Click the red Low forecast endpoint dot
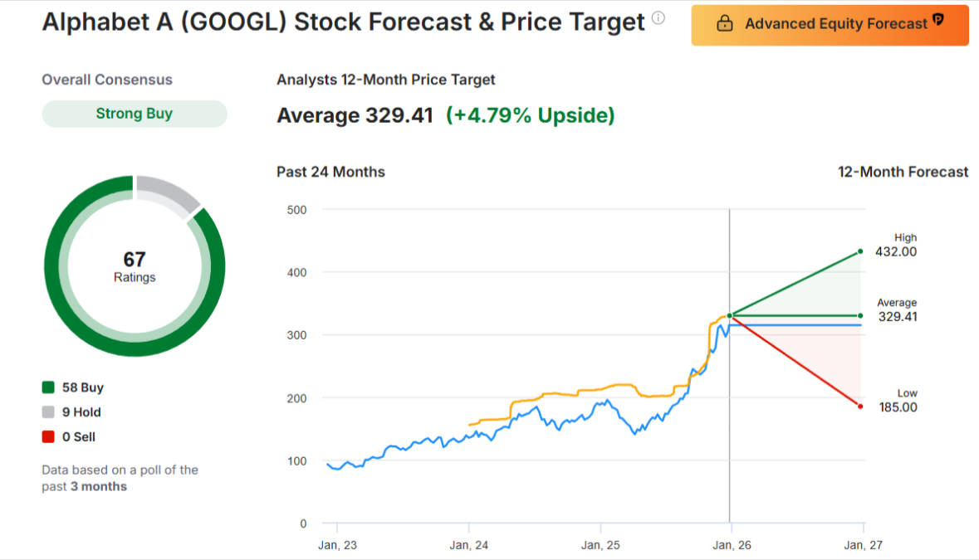Viewport: 979px width, 560px height. pyautogui.click(x=859, y=407)
